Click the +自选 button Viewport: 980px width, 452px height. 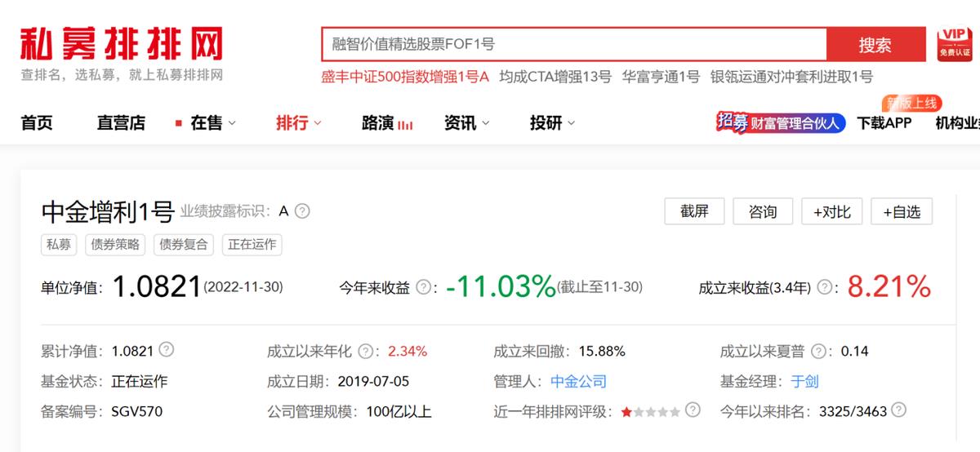click(901, 211)
